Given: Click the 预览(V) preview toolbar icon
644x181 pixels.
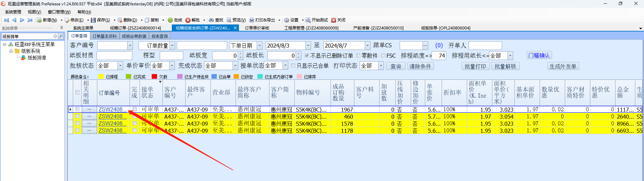Looking at the screenshot, I should coord(229,20).
